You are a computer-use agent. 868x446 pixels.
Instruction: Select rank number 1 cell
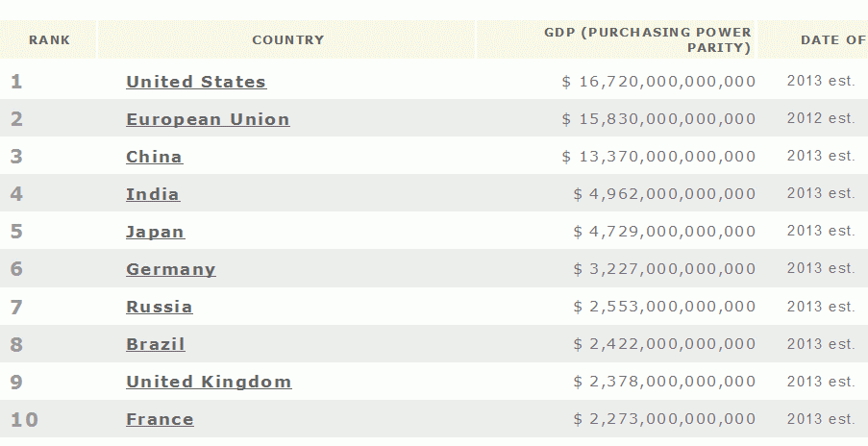16,82
